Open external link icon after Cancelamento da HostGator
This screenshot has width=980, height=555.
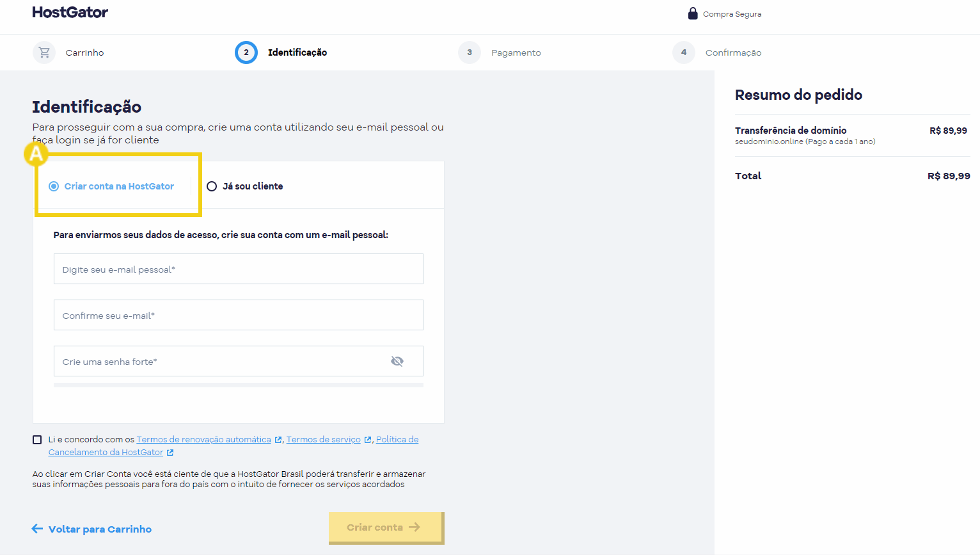coord(170,453)
